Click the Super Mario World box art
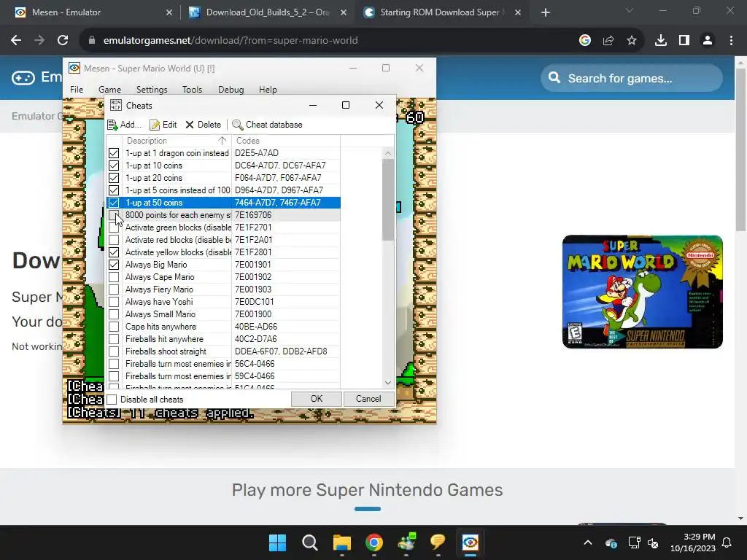Viewport: 747px width, 560px height. tap(642, 292)
